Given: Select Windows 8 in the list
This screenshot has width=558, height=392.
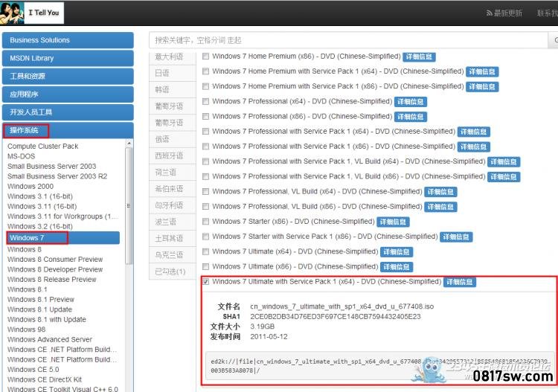Looking at the screenshot, I should tap(25, 249).
